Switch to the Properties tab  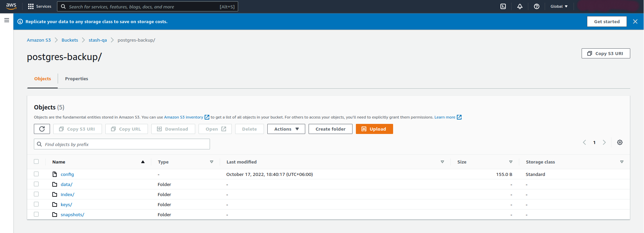tap(76, 79)
